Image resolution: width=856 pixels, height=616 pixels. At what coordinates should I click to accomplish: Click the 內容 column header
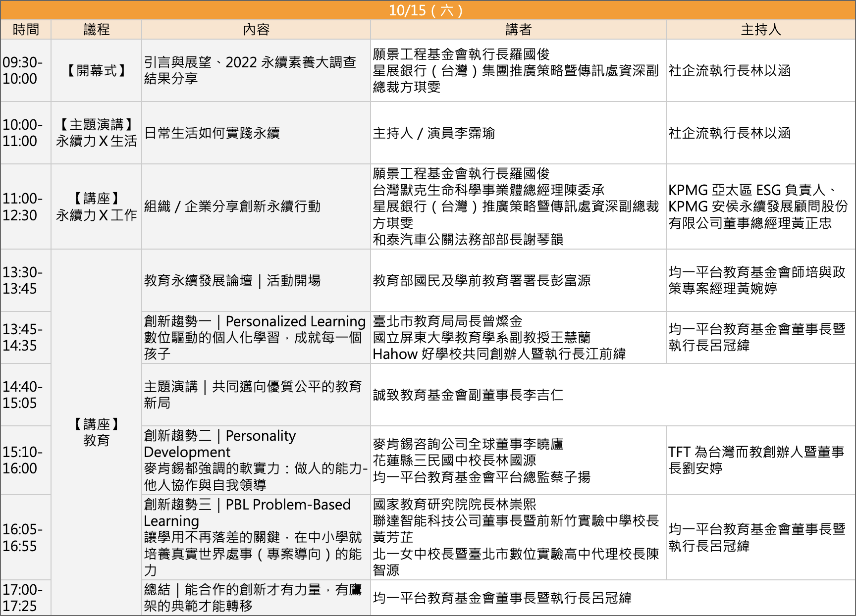(x=256, y=30)
